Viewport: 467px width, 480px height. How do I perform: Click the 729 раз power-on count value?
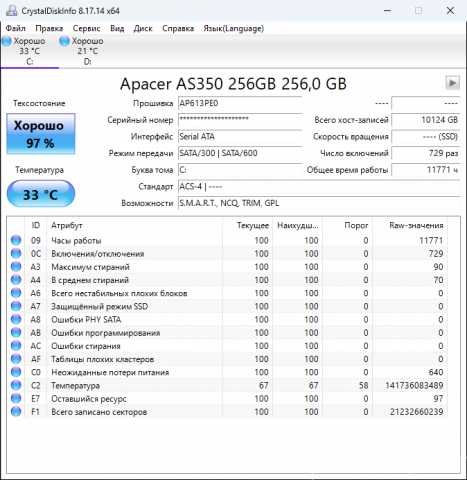tap(425, 153)
